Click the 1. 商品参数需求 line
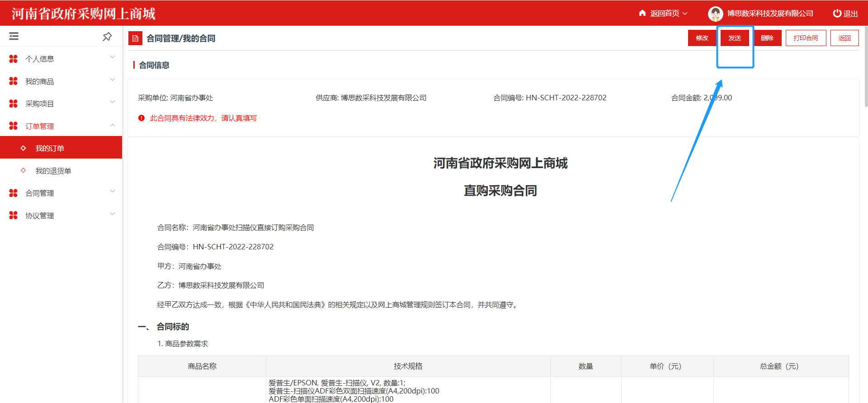 (x=183, y=343)
